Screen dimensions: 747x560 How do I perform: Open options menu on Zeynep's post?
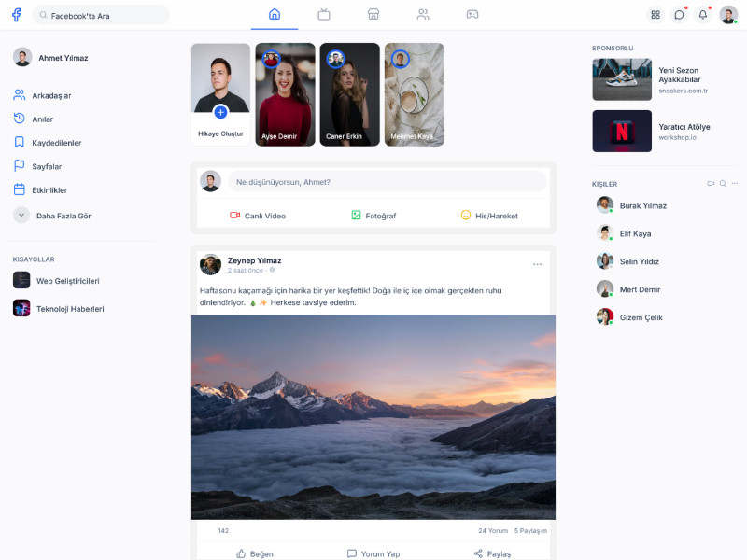click(x=537, y=264)
